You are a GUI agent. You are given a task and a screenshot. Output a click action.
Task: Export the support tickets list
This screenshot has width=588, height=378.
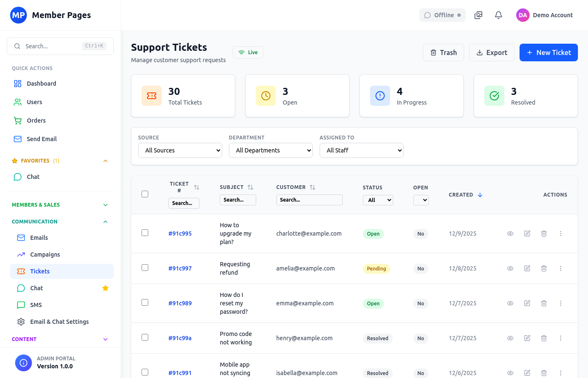click(492, 52)
